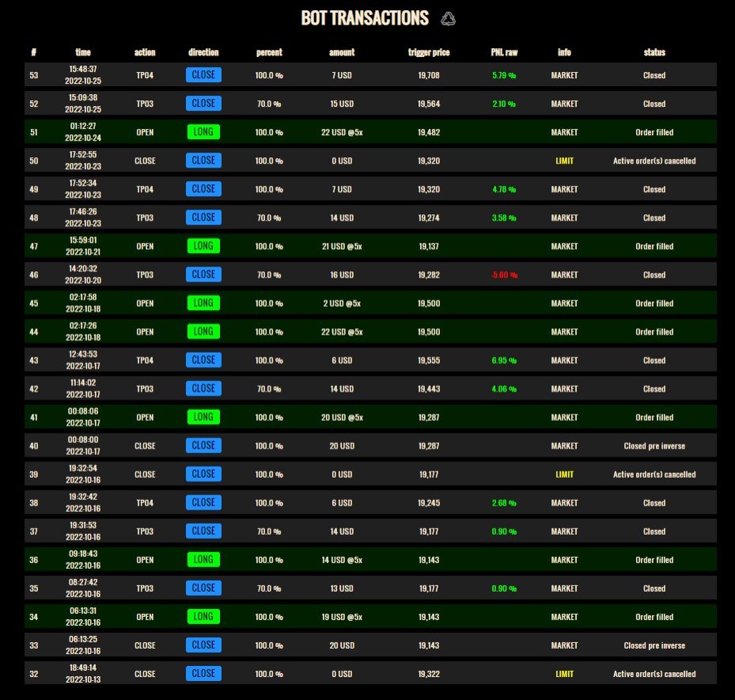
Task: Click the LONG badge in row 45
Action: pyautogui.click(x=203, y=303)
